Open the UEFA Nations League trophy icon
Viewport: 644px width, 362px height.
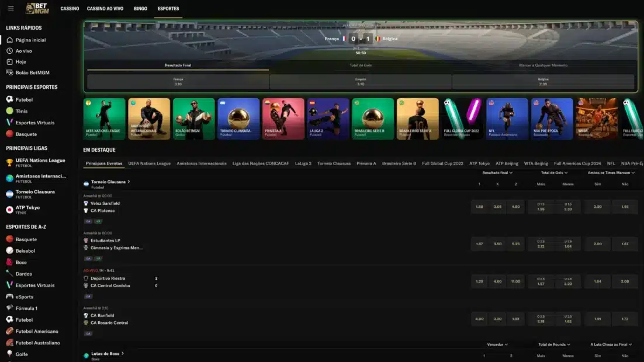pos(9,162)
